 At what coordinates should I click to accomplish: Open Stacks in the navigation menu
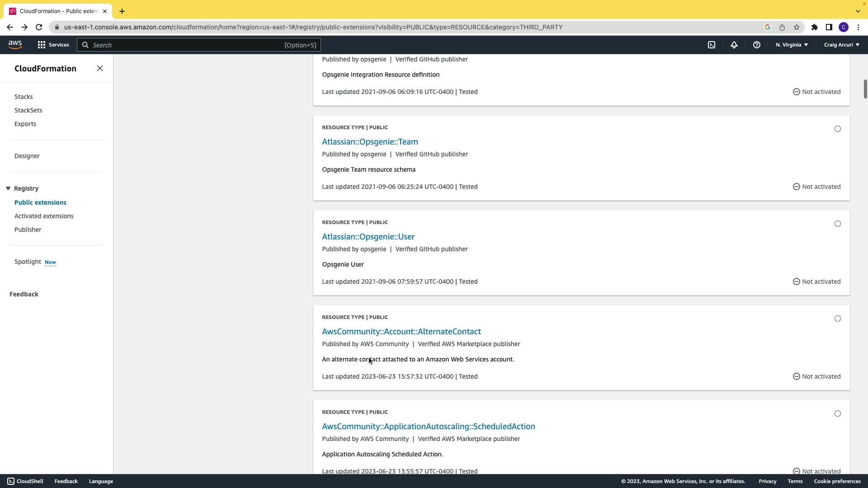click(x=24, y=97)
